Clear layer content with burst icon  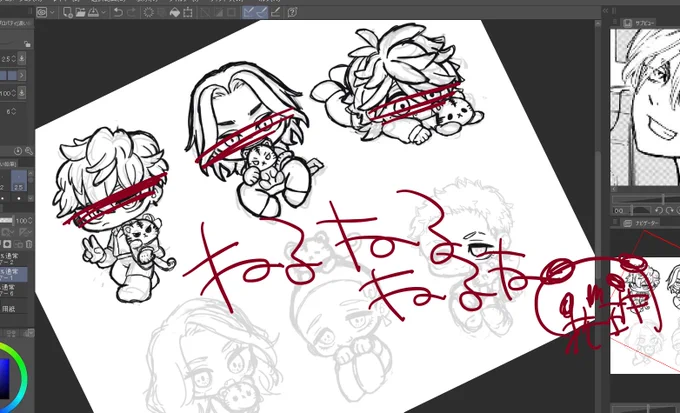tap(149, 12)
